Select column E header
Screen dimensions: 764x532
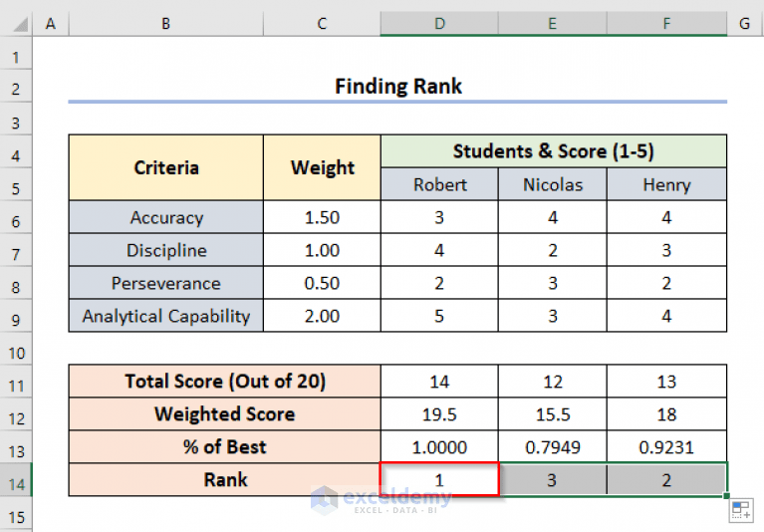point(553,23)
